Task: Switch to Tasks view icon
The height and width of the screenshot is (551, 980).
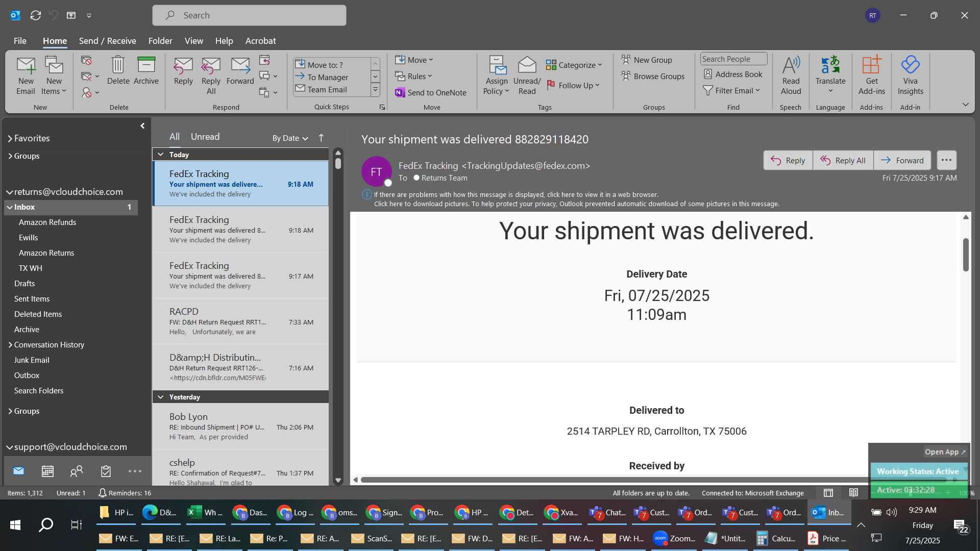Action: click(x=106, y=471)
